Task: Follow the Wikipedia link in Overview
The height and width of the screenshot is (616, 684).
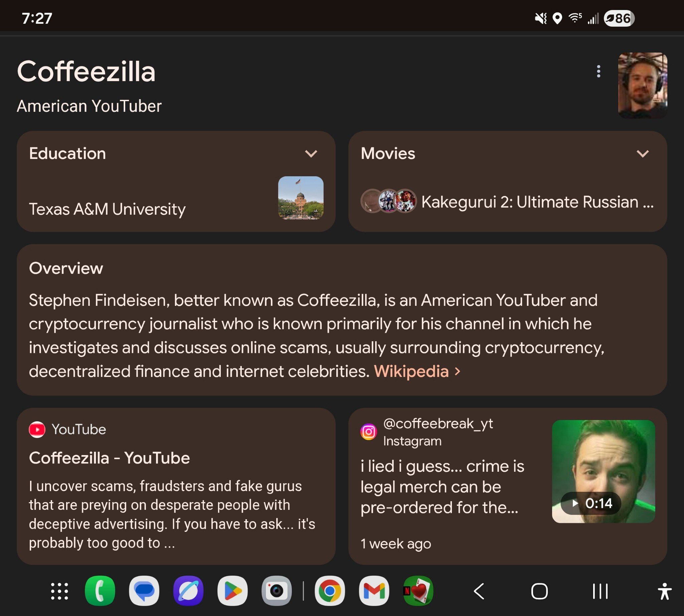Action: (x=411, y=371)
